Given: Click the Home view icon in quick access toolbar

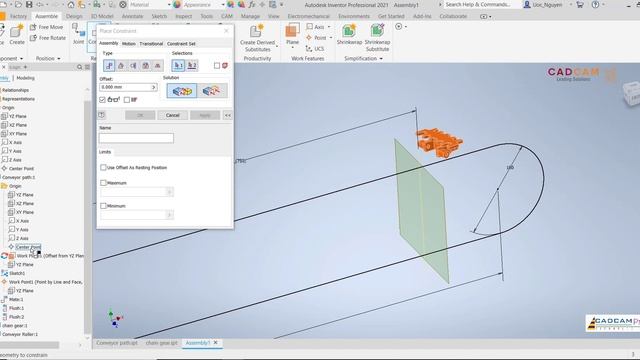Looking at the screenshot, I should [x=71, y=5].
